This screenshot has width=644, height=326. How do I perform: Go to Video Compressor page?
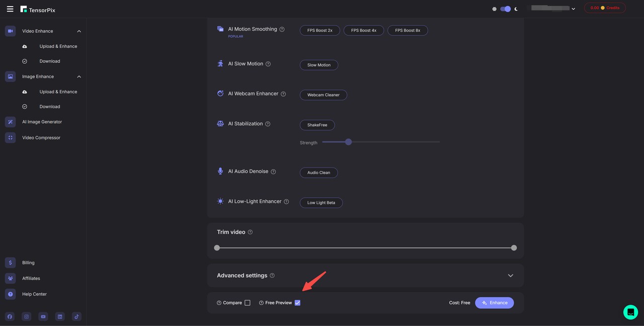[41, 138]
